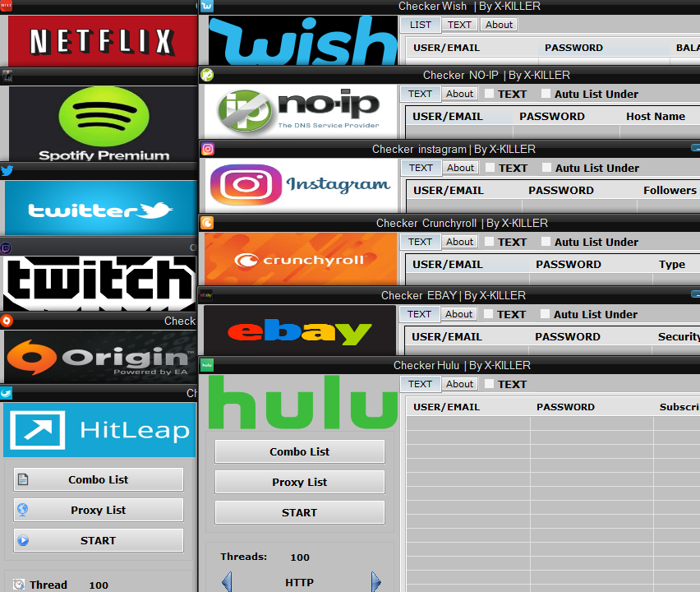700x592 pixels.
Task: Click HTTP proxy type label in Hulu
Action: point(300,582)
